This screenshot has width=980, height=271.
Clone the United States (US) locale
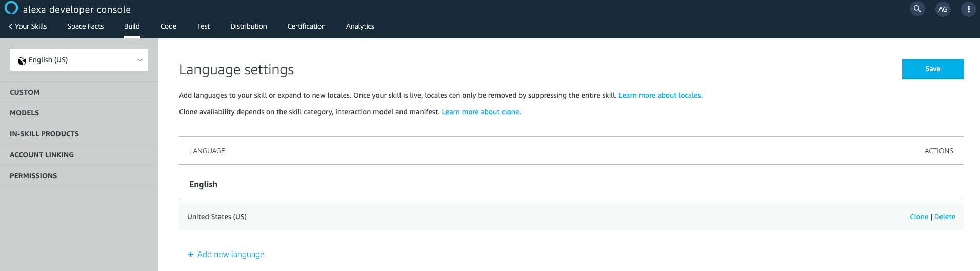coord(918,217)
